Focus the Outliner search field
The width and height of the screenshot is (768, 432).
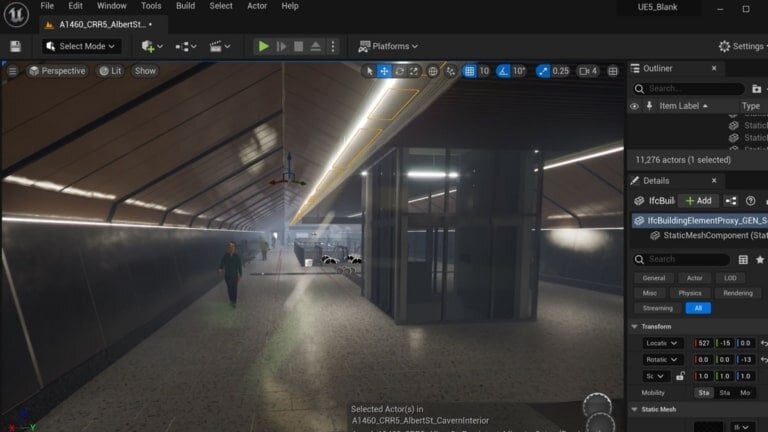coord(688,89)
